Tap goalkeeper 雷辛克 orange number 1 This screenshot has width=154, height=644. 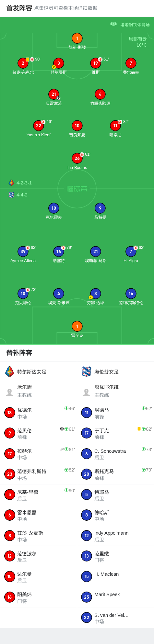[x=77, y=326]
